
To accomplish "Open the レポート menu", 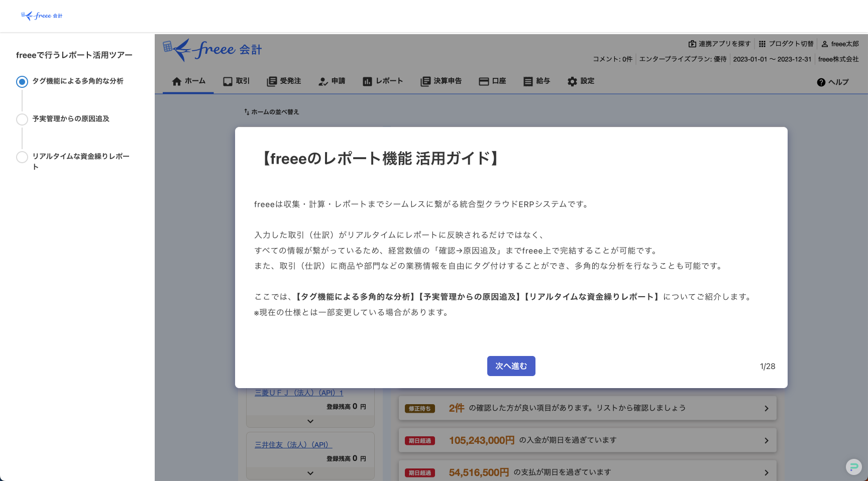I will pyautogui.click(x=383, y=81).
